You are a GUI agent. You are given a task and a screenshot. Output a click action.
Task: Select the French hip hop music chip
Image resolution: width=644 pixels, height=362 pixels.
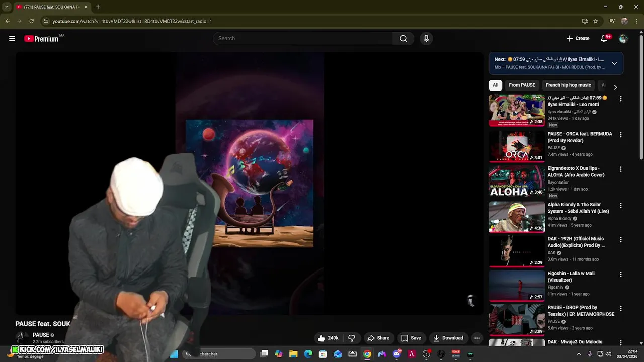click(x=569, y=85)
